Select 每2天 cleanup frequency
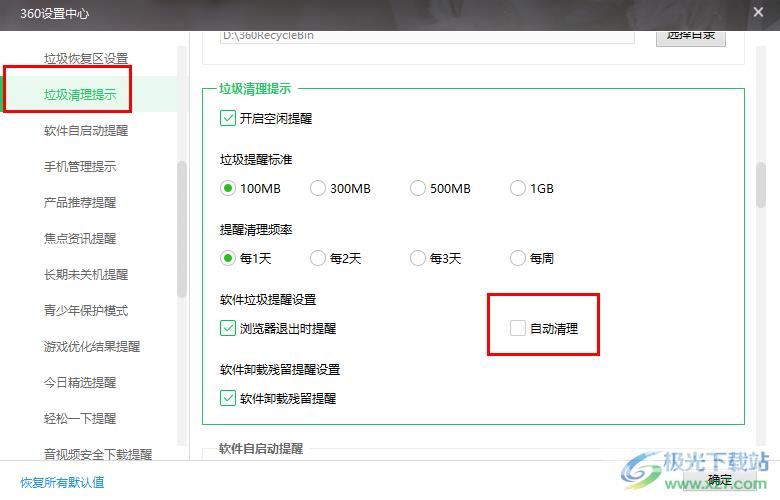The width and height of the screenshot is (780, 500). click(x=318, y=258)
